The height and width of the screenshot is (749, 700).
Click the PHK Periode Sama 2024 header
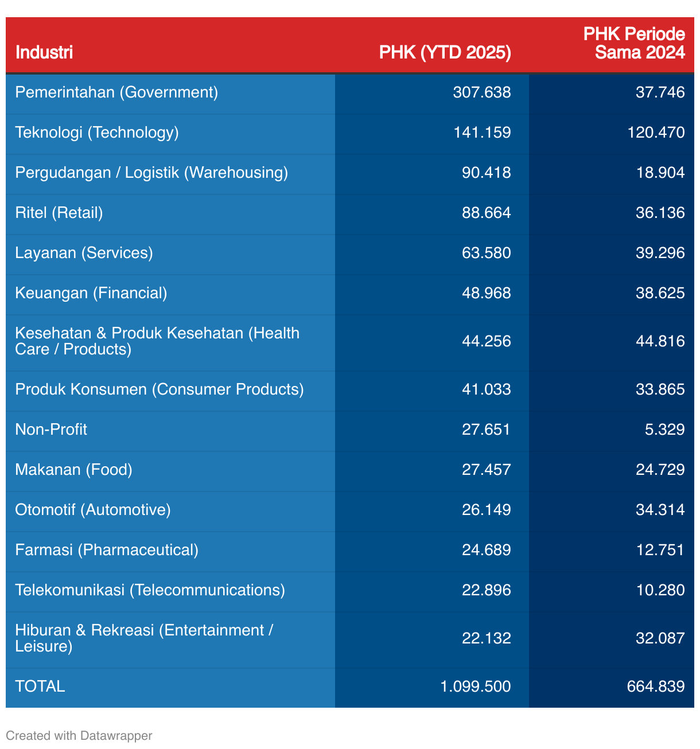pyautogui.click(x=633, y=43)
